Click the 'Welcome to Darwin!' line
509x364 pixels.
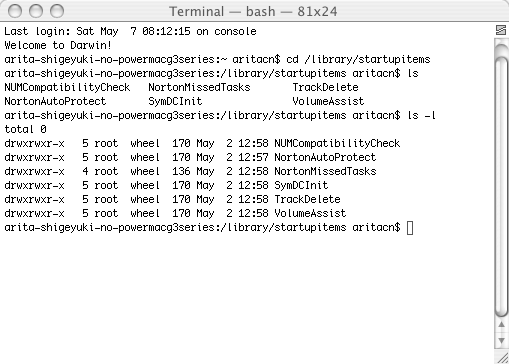58,45
